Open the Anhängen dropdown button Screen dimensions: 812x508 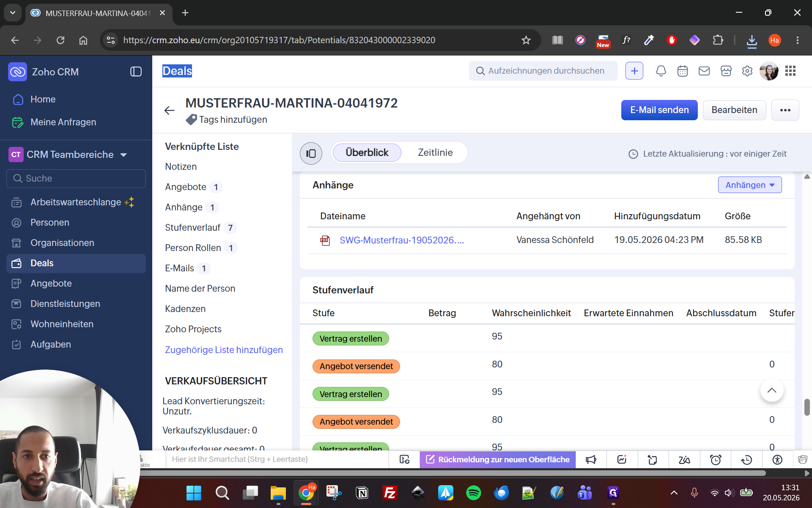(750, 185)
